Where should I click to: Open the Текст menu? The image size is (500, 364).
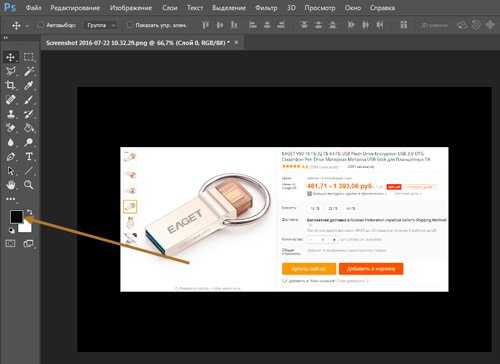(x=195, y=8)
